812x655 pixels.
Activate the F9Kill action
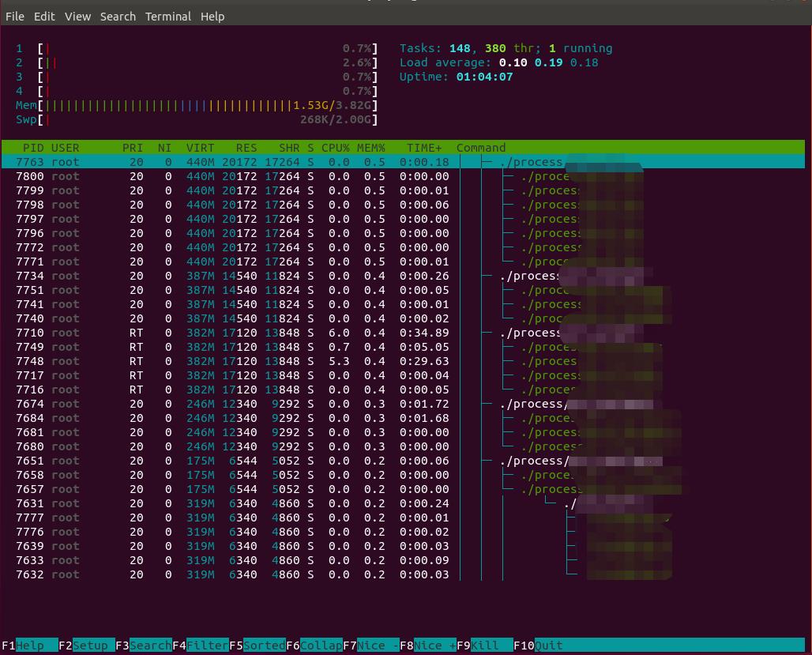point(480,646)
